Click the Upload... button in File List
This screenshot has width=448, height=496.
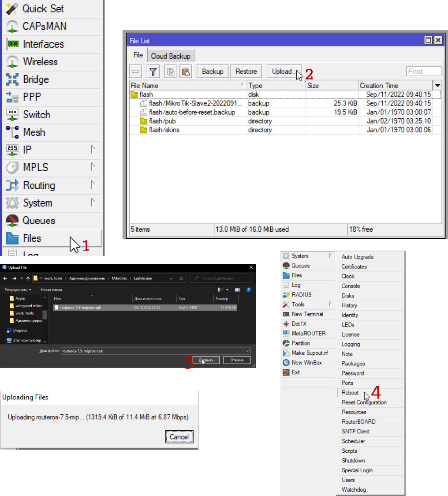[x=284, y=71]
